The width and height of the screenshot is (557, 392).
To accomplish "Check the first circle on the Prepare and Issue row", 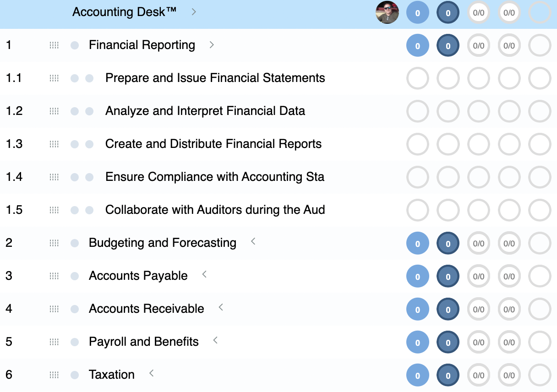I will [417, 78].
